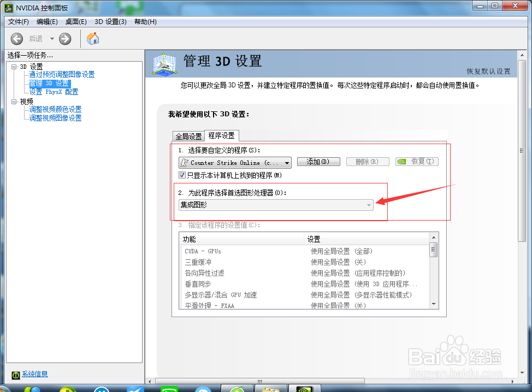Click the Back navigation arrow
This screenshot has height=392, width=532.
click(x=17, y=38)
